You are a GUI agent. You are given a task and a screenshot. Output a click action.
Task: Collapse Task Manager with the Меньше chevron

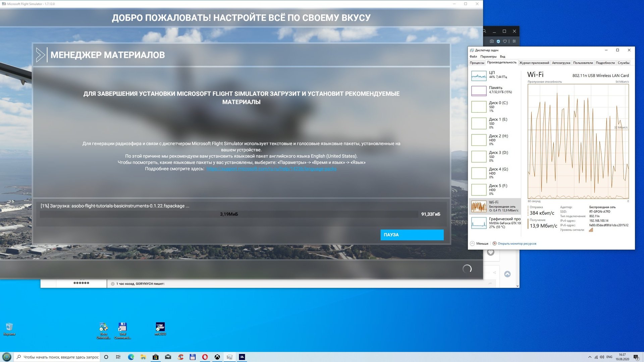(472, 244)
